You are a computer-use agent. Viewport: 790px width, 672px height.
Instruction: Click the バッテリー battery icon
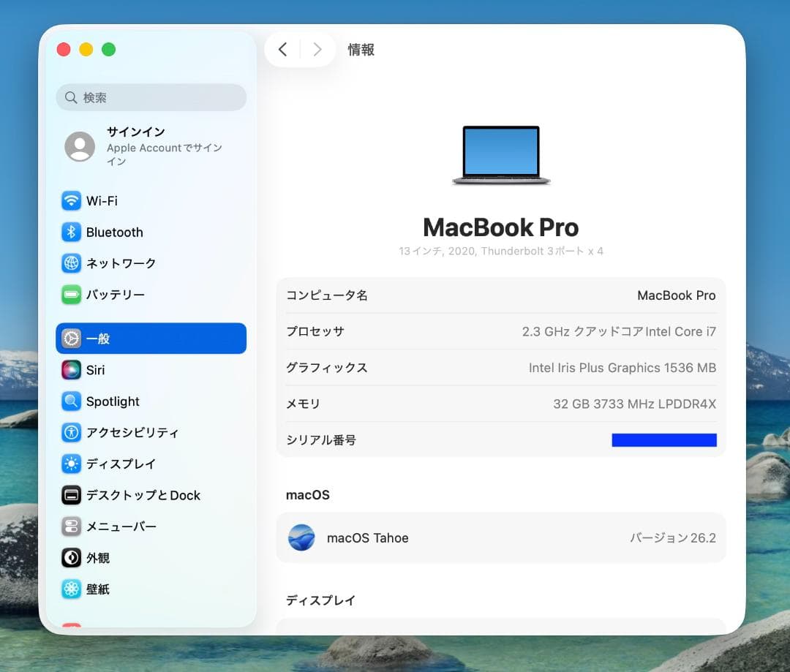click(71, 295)
